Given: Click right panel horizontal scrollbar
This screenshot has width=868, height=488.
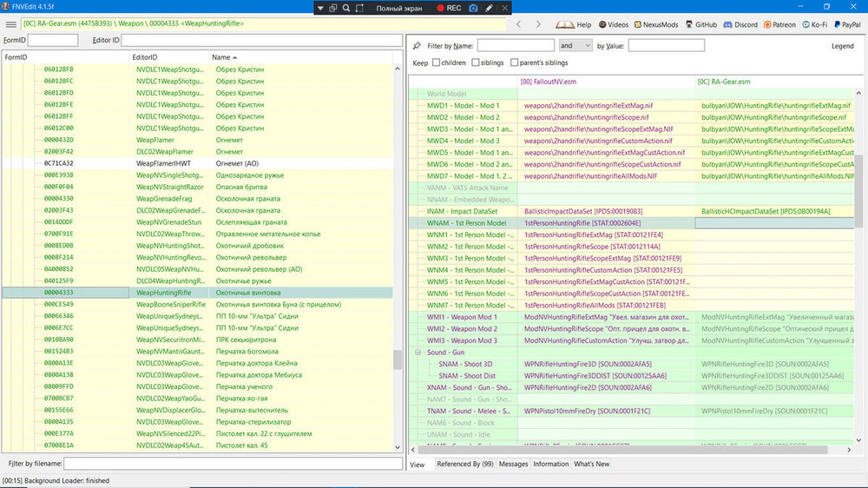Looking at the screenshot, I should tap(622, 450).
